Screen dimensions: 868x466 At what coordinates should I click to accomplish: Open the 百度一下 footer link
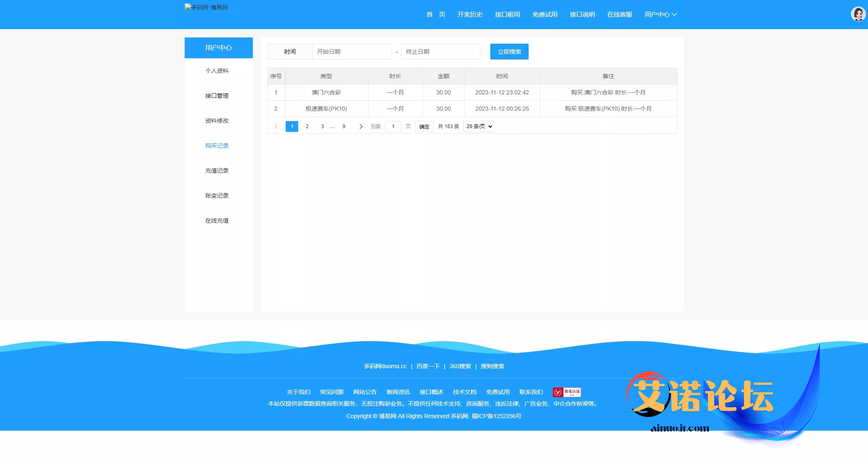pos(428,366)
